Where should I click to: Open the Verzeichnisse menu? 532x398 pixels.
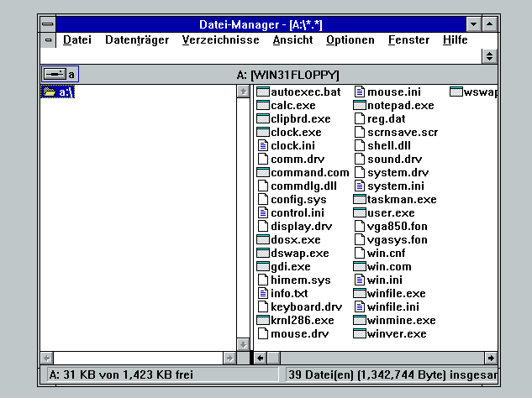pyautogui.click(x=220, y=40)
